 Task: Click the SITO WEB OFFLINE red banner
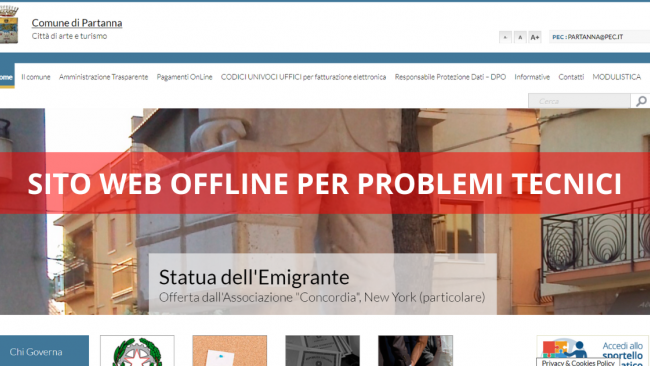pyautogui.click(x=325, y=183)
